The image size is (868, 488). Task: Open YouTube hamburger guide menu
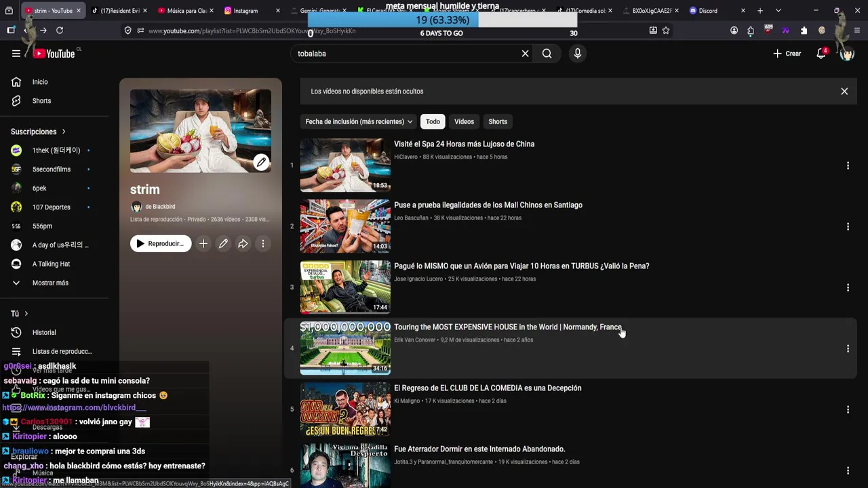coord(16,54)
